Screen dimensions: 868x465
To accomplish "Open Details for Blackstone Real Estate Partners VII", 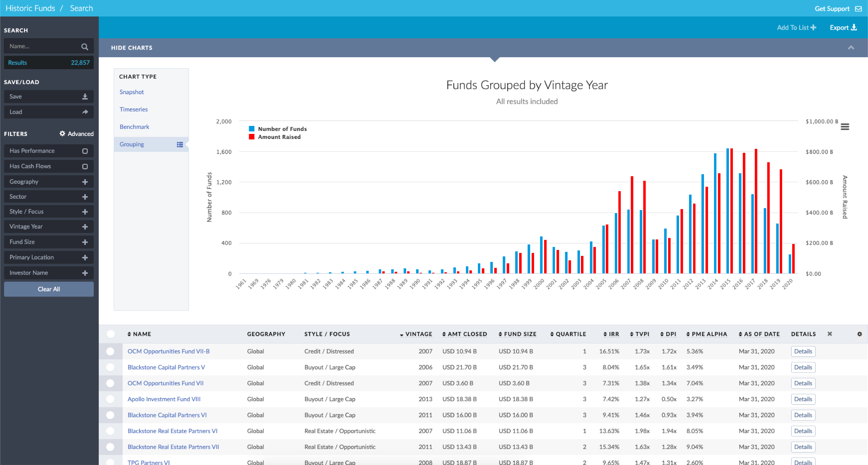I will click(x=803, y=447).
